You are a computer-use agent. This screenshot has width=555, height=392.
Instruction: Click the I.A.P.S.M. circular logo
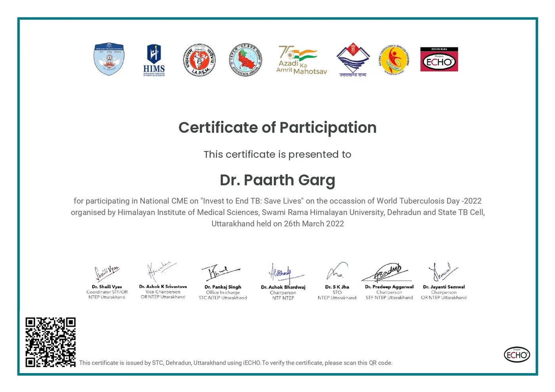[199, 60]
